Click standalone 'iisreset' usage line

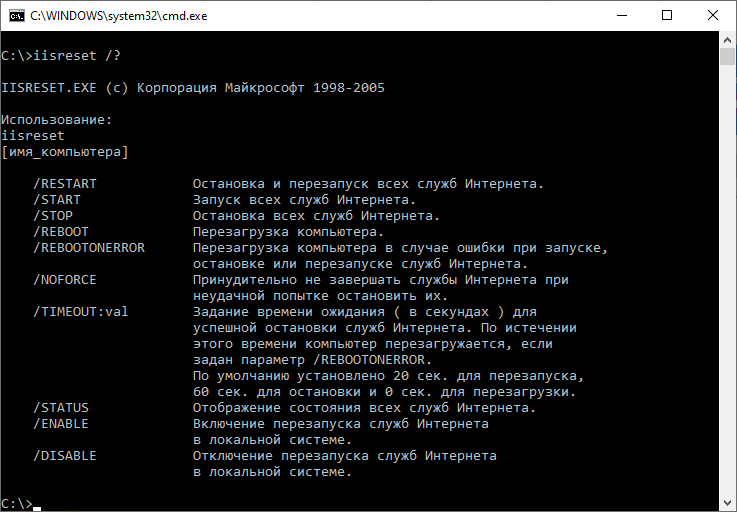pos(32,136)
